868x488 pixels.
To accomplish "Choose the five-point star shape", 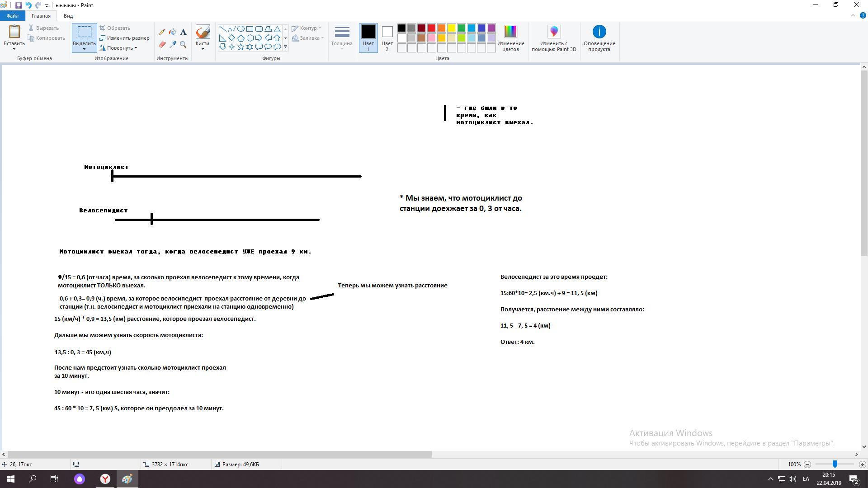I will pyautogui.click(x=241, y=47).
